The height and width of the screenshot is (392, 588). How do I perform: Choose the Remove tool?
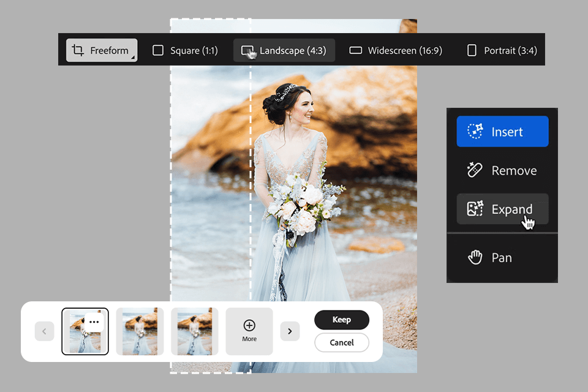pos(502,170)
